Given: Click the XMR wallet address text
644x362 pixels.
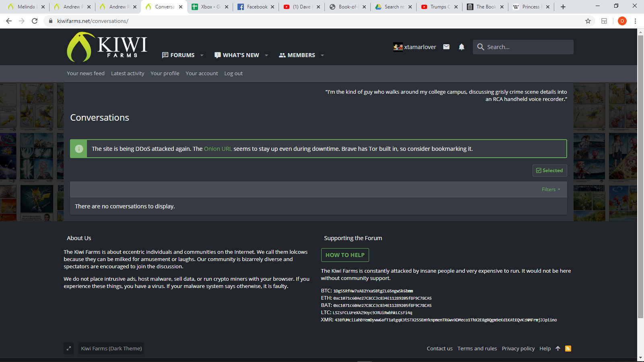Looking at the screenshot, I should [x=446, y=320].
